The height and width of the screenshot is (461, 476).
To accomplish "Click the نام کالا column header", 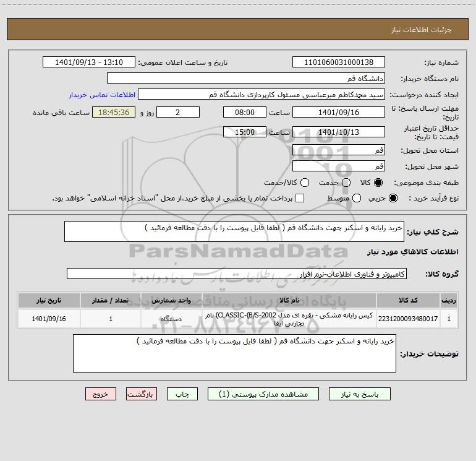I will [289, 300].
